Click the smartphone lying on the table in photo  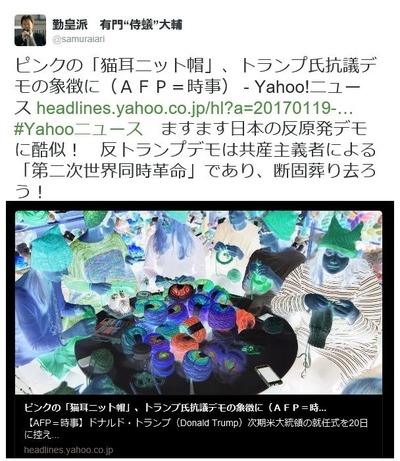269,375
